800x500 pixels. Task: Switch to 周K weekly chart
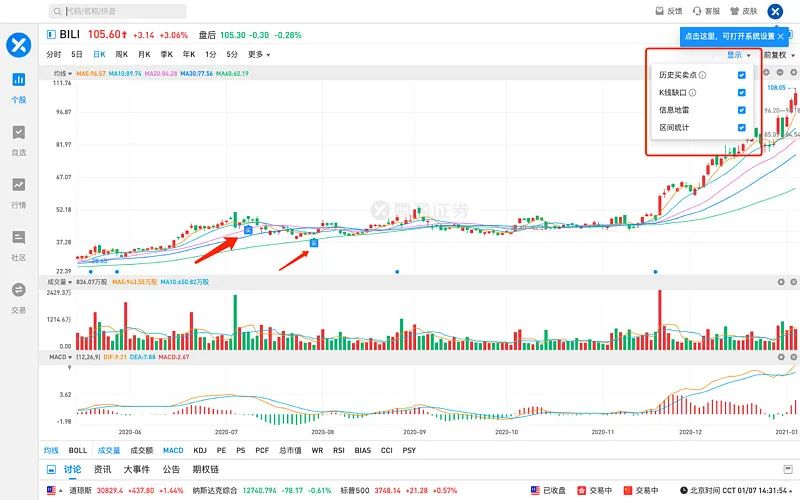121,54
